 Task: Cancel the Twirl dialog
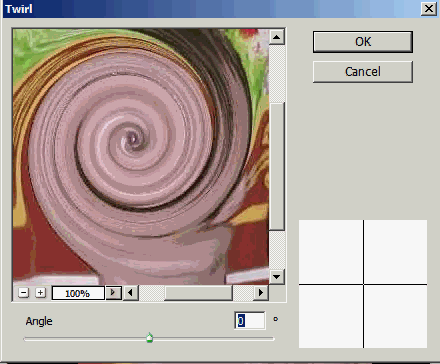click(363, 72)
